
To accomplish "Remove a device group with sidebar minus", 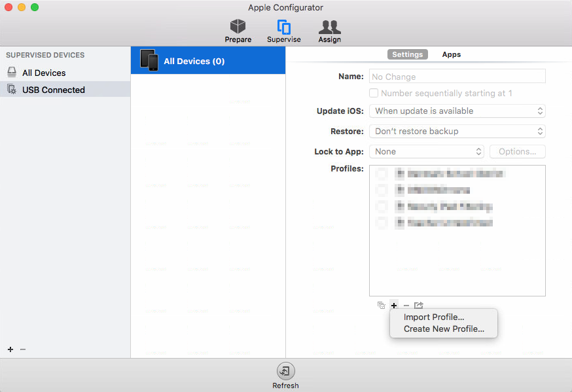I will 23,349.
